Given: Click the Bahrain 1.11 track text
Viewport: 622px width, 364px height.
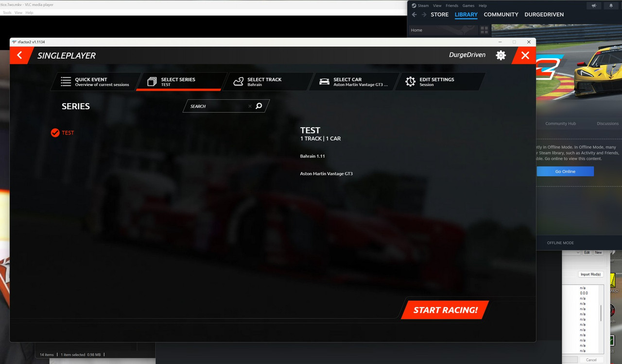Looking at the screenshot, I should [x=312, y=156].
